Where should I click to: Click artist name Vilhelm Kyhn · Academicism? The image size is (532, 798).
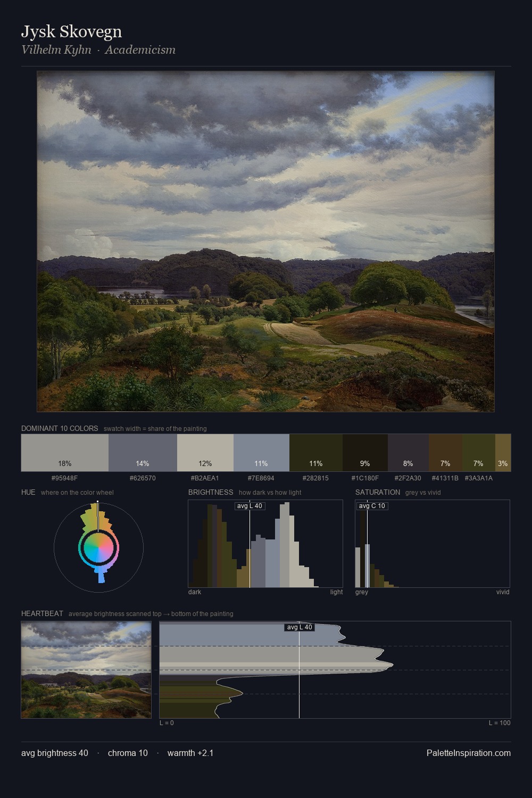[98, 50]
